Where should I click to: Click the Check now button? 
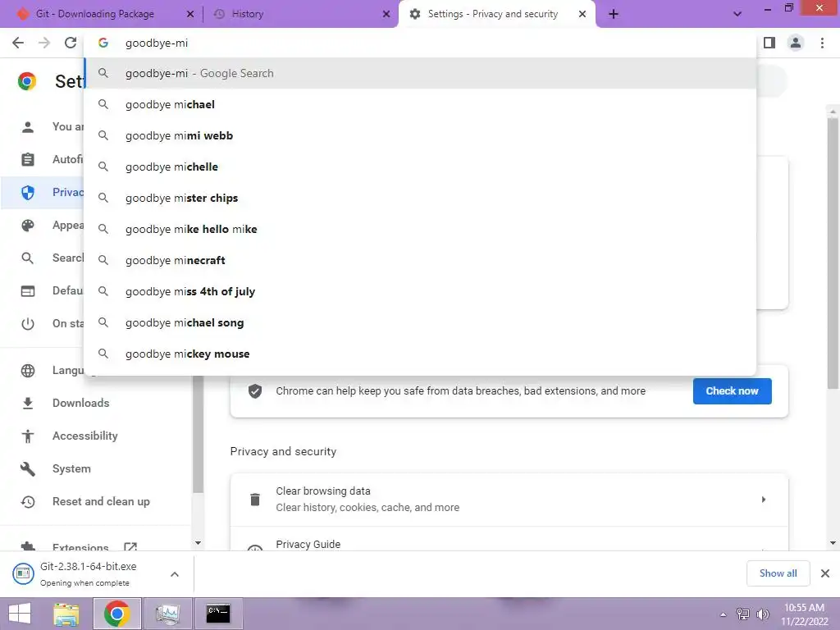pyautogui.click(x=732, y=391)
